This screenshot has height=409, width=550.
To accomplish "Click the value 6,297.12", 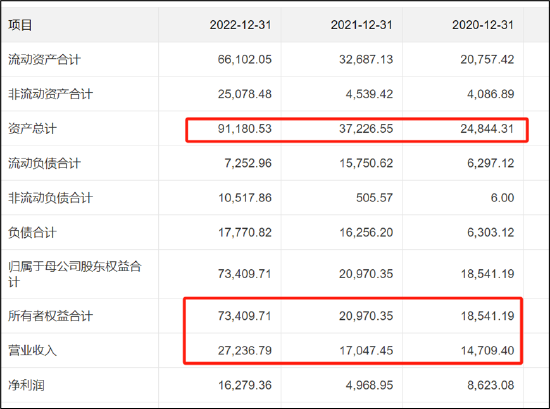I will [x=490, y=163].
